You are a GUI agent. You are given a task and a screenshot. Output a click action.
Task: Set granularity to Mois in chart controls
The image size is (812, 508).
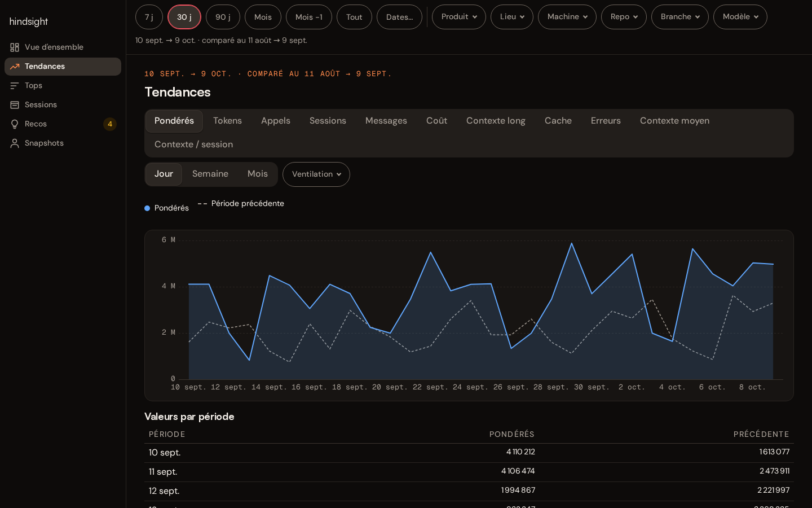click(258, 174)
